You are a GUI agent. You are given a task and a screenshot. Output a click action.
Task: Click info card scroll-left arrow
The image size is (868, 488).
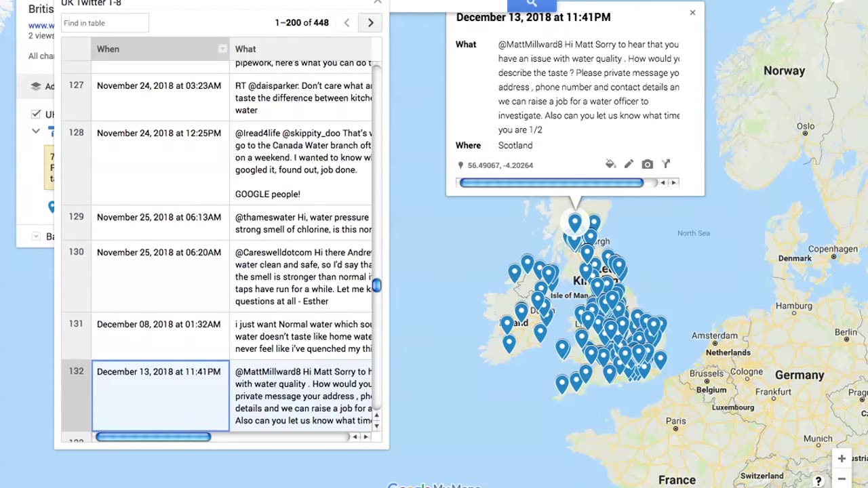point(663,182)
